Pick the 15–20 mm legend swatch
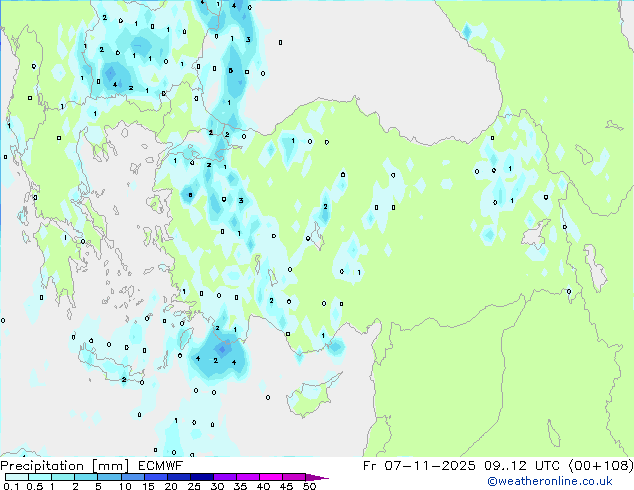 coord(155,477)
